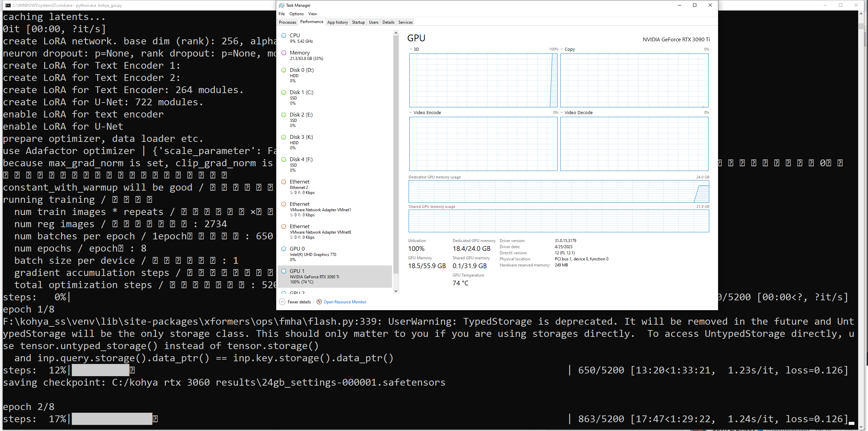Click the cmd.exe window title icon
The width and height of the screenshot is (868, 431).
[x=8, y=5]
